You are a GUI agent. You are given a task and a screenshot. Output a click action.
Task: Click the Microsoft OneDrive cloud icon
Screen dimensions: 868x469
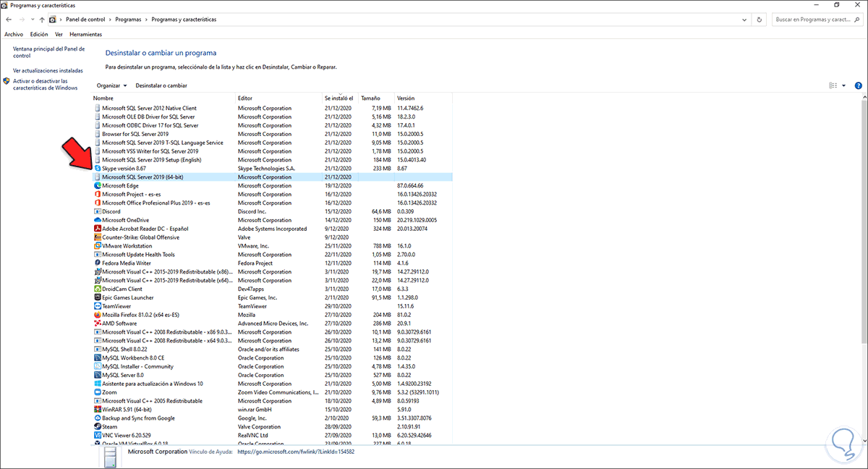point(98,220)
